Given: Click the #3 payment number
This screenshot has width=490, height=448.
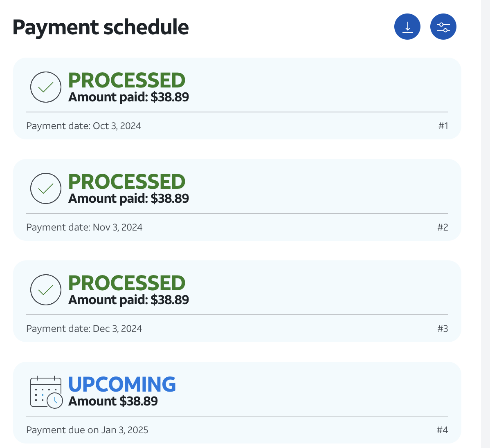Looking at the screenshot, I should point(443,329).
